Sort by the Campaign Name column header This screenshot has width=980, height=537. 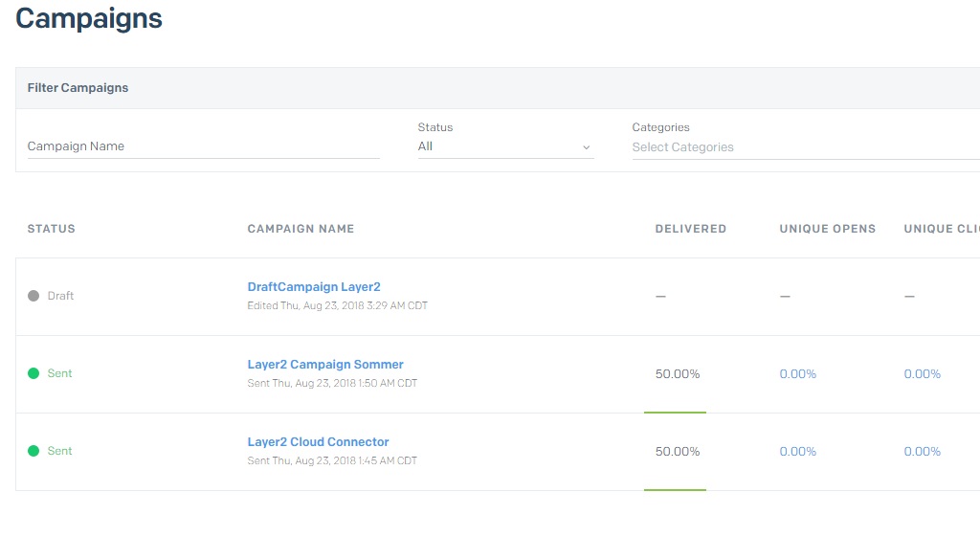[301, 229]
